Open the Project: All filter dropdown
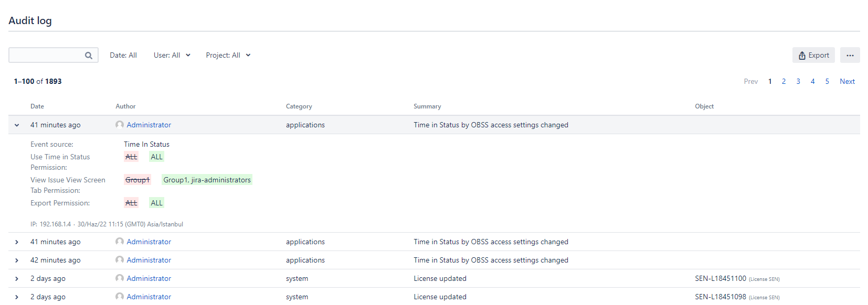 (x=228, y=55)
